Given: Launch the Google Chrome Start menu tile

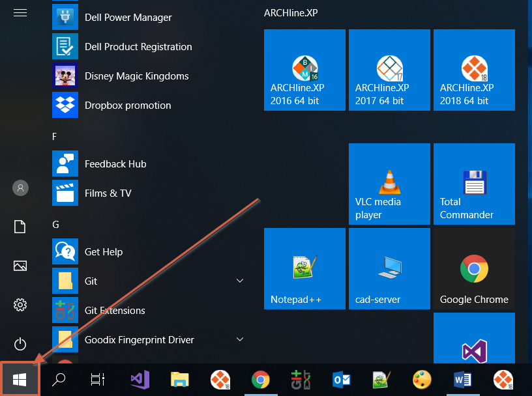Looking at the screenshot, I should [475, 268].
